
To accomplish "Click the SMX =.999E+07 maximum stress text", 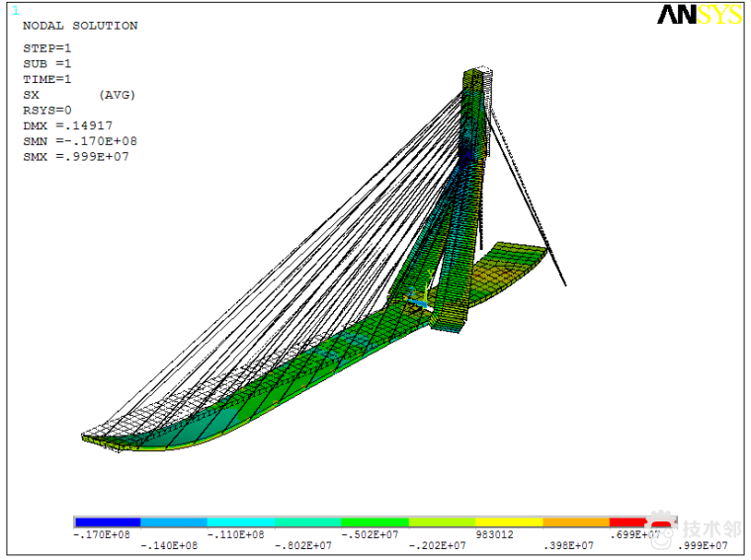I will pos(76,156).
